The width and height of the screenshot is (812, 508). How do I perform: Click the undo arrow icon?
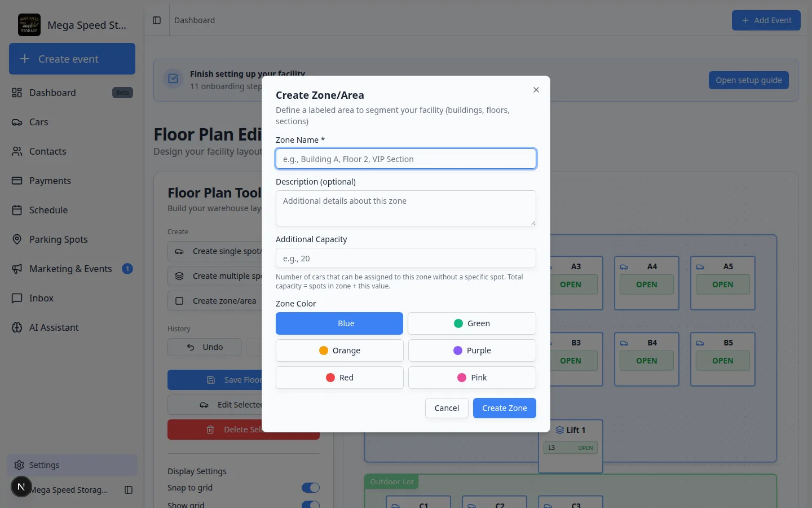coord(191,347)
